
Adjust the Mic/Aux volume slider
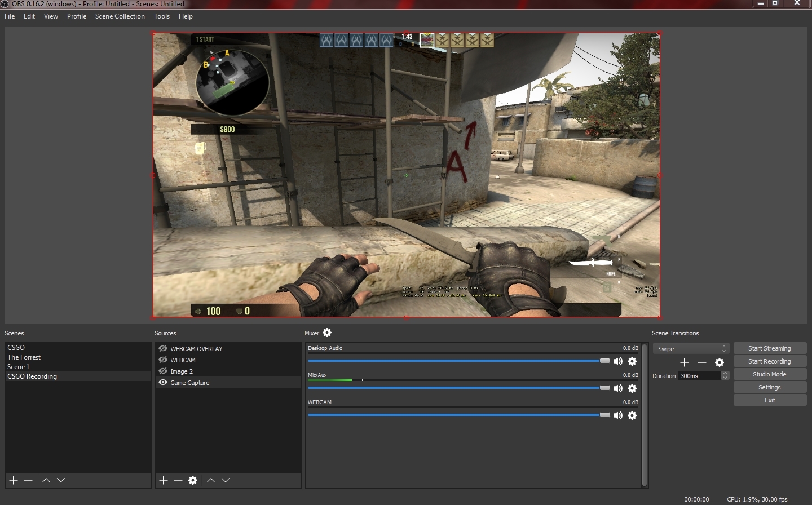click(458, 388)
